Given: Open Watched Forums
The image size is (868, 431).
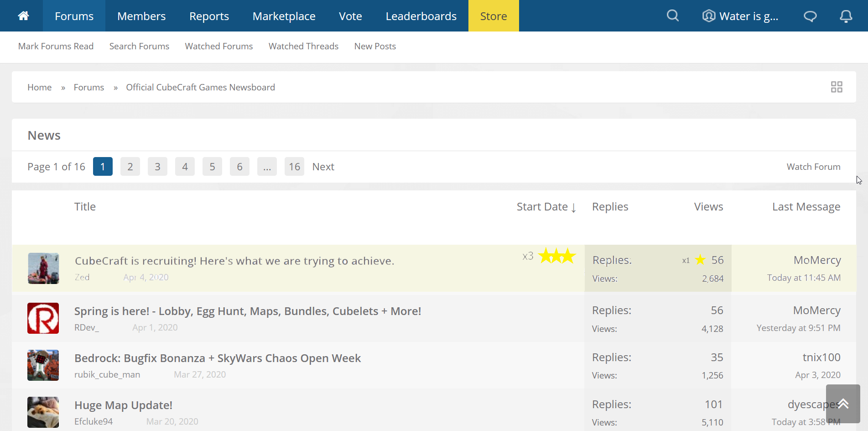Looking at the screenshot, I should pyautogui.click(x=219, y=46).
